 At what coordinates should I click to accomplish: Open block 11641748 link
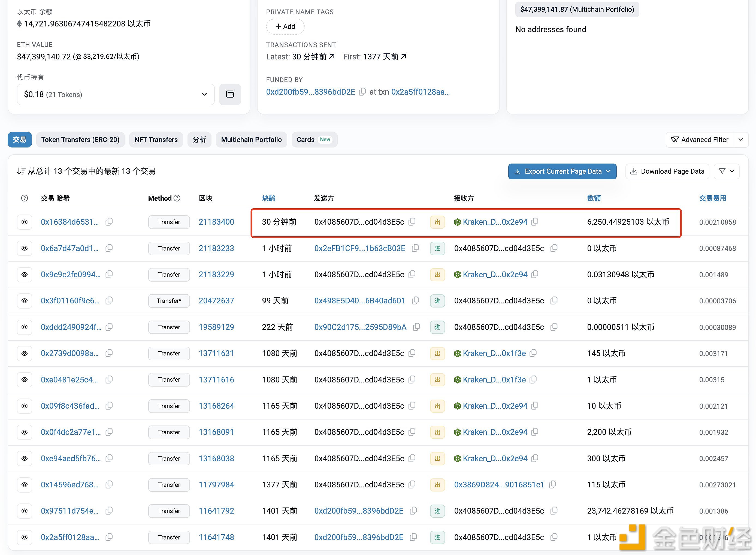(x=216, y=537)
